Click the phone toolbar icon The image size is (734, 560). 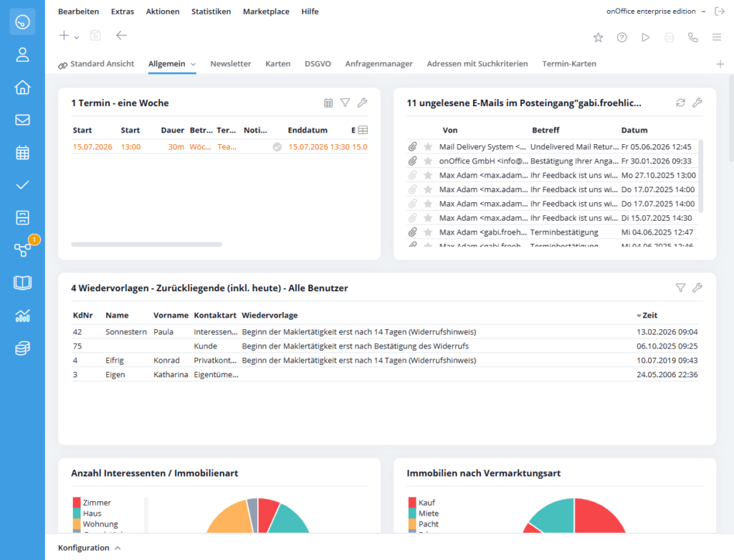tap(693, 37)
